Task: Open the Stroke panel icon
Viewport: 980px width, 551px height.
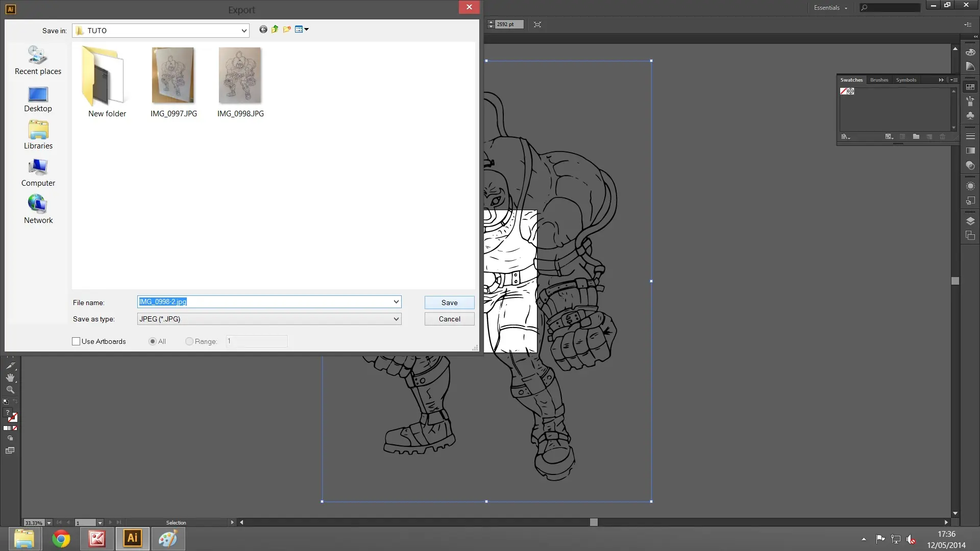Action: [970, 136]
